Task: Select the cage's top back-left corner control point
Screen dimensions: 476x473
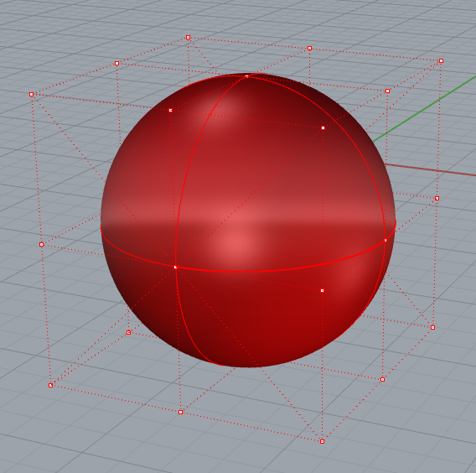Action: [x=189, y=38]
